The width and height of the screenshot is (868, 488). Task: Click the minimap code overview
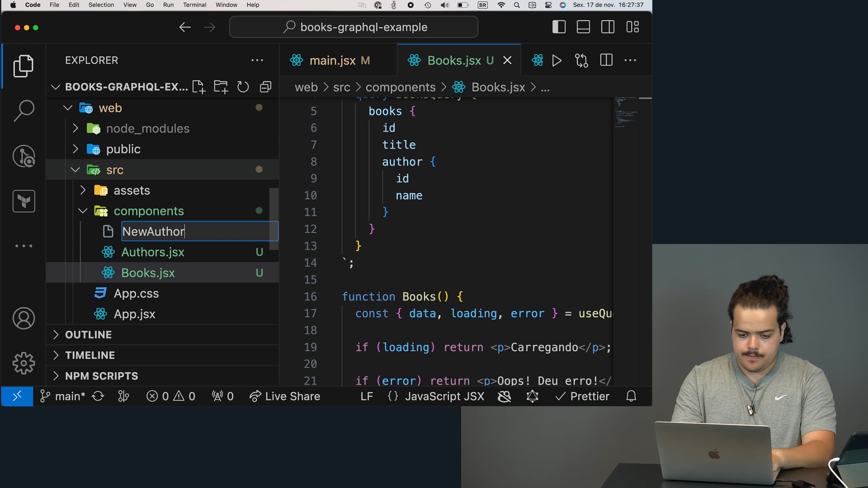pyautogui.click(x=626, y=113)
